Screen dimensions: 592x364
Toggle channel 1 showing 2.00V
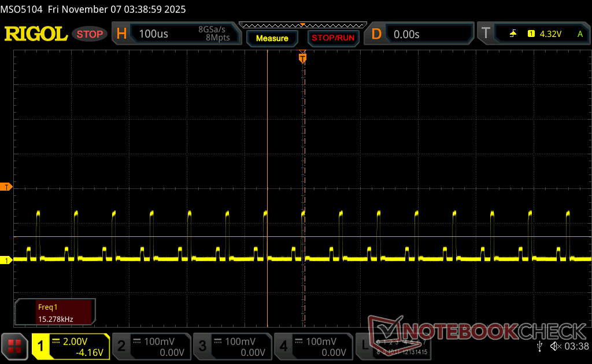(71, 346)
